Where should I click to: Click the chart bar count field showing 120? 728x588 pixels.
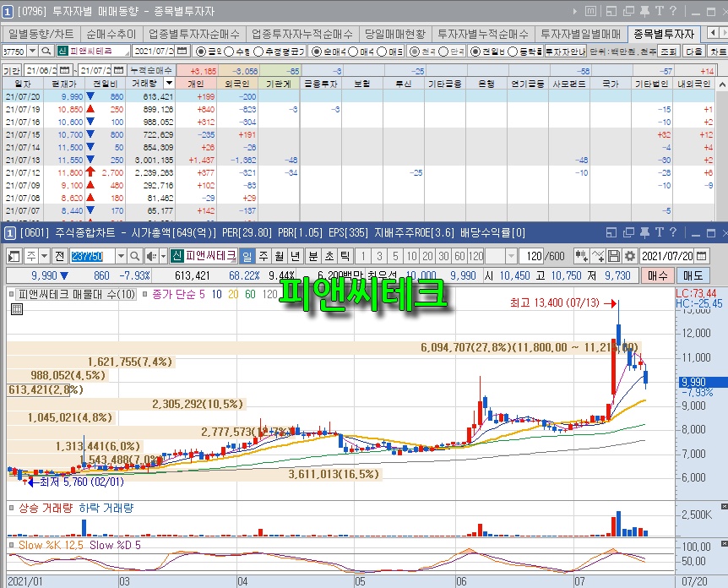point(531,256)
